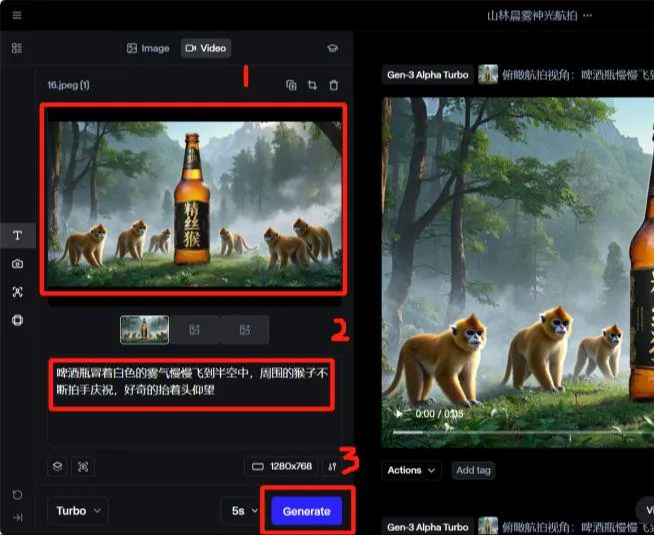Open the 5s duration dropdown
The height and width of the screenshot is (535, 654).
click(x=244, y=511)
